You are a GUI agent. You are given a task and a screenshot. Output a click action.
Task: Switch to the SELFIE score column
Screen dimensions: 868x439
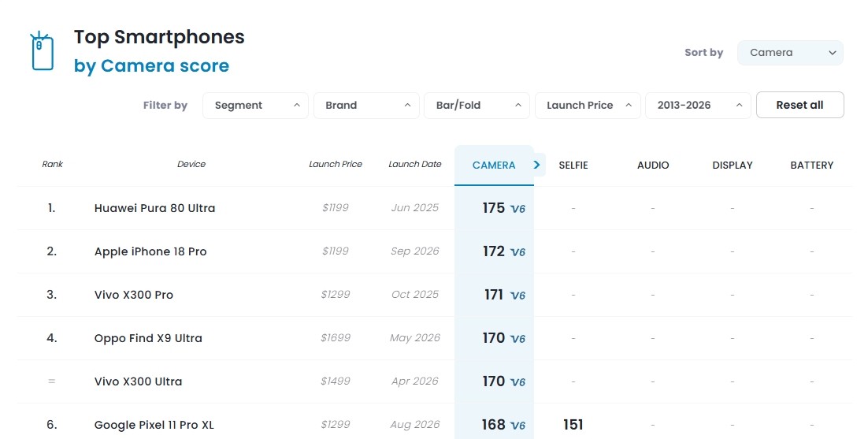pos(573,165)
